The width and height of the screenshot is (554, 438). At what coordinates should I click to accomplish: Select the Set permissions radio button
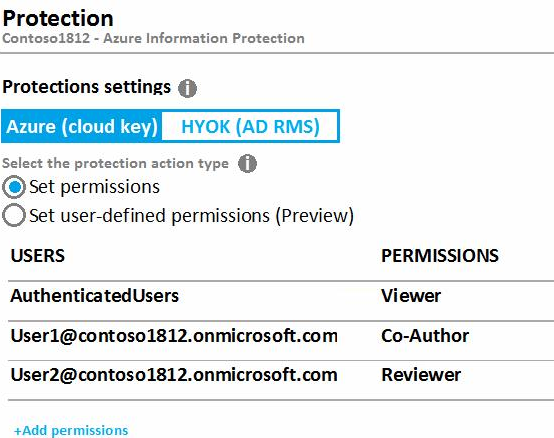14,187
